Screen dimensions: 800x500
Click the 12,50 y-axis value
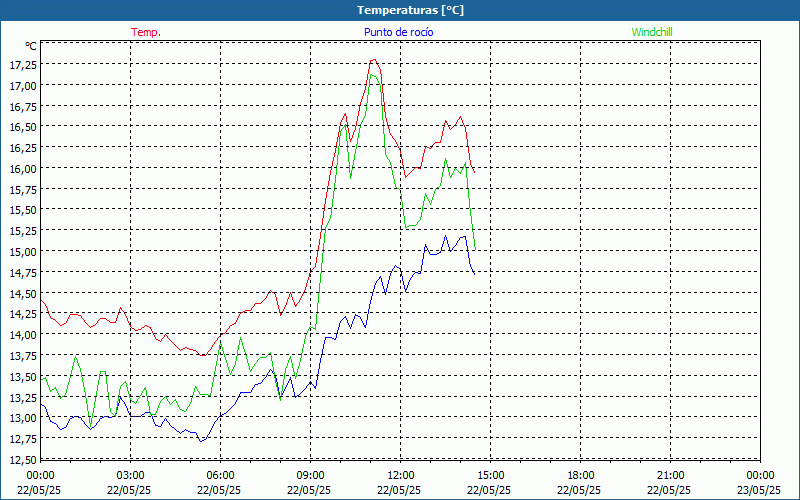[23, 459]
